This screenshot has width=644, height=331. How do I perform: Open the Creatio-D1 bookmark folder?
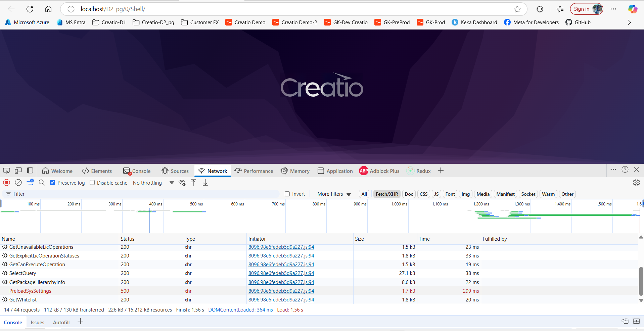coord(109,22)
